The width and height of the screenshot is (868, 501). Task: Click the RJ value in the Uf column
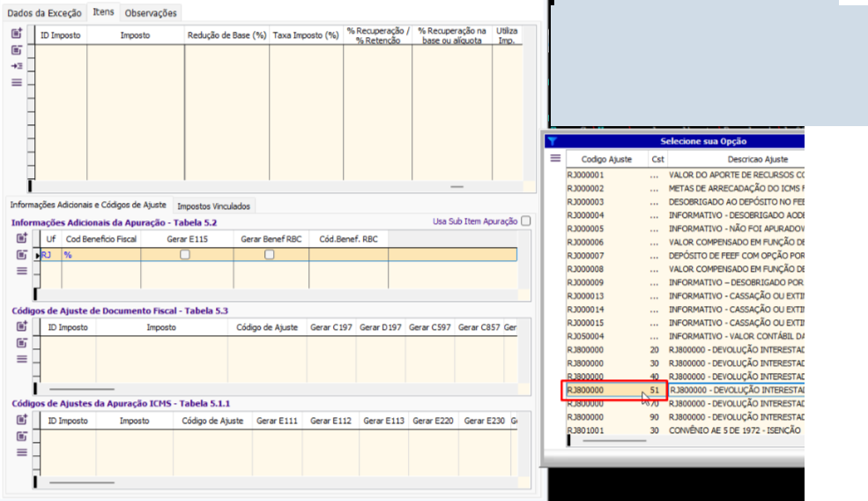click(x=46, y=255)
